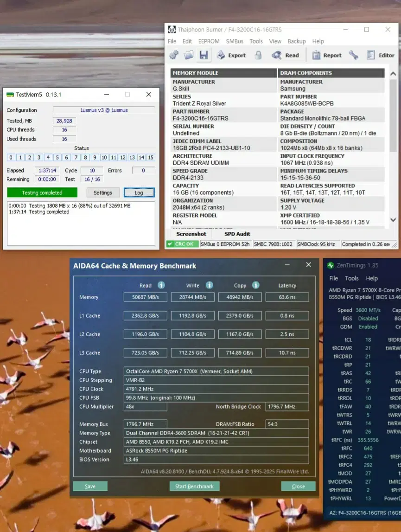Click Export in the Thaiphoon toolbar
Screen dimensions: 401x532
[231, 55]
